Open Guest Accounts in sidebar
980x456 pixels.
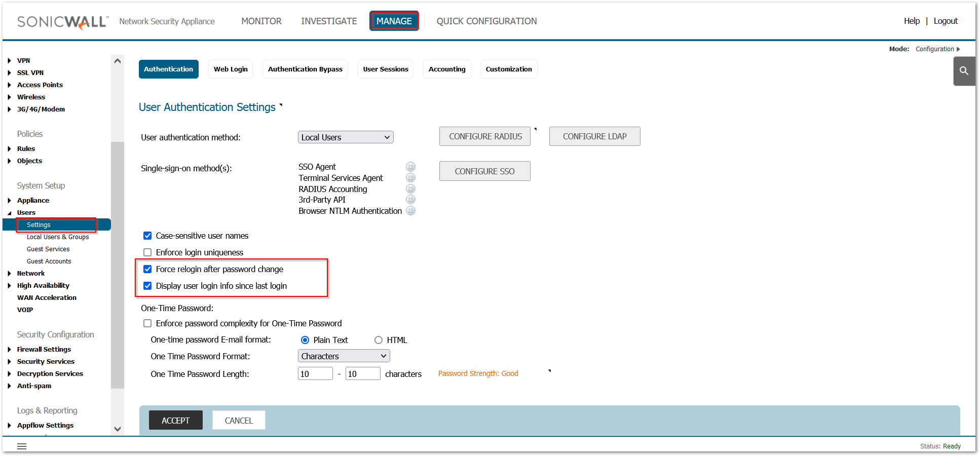click(49, 261)
